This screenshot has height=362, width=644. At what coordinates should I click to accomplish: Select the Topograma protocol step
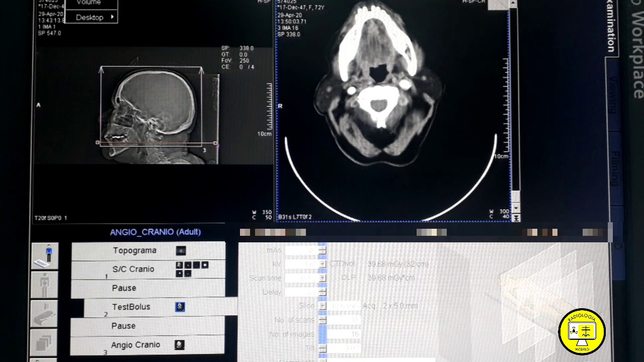coord(148,250)
